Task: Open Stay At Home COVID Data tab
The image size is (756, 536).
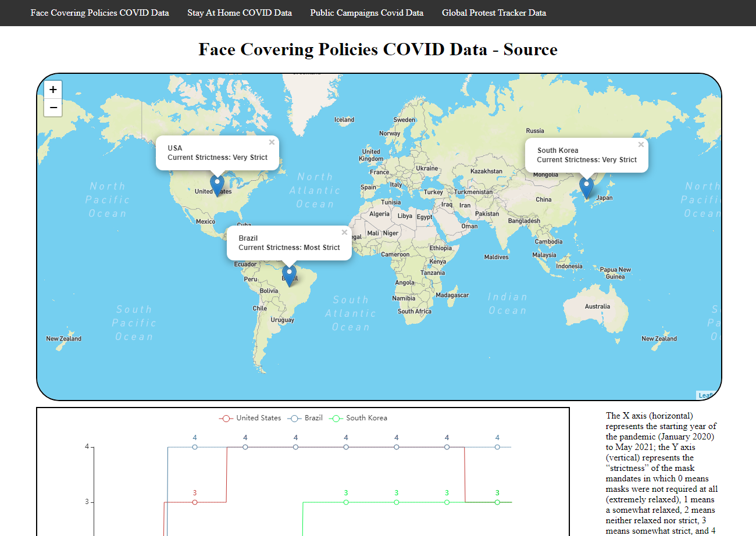Action: tap(240, 13)
